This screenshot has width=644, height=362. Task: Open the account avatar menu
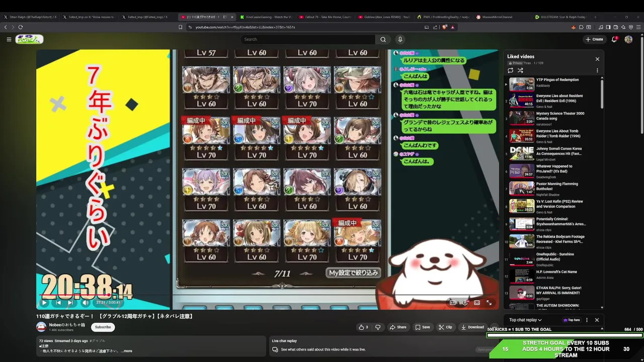pos(628,39)
